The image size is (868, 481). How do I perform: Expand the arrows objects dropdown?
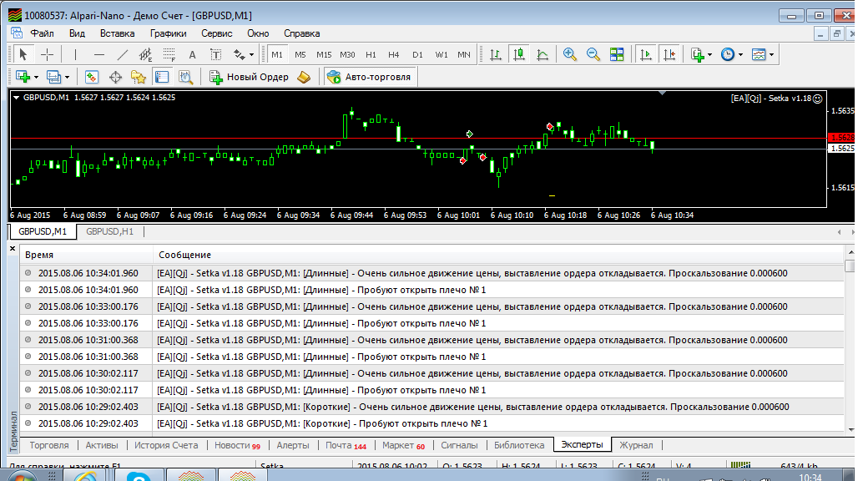(251, 54)
